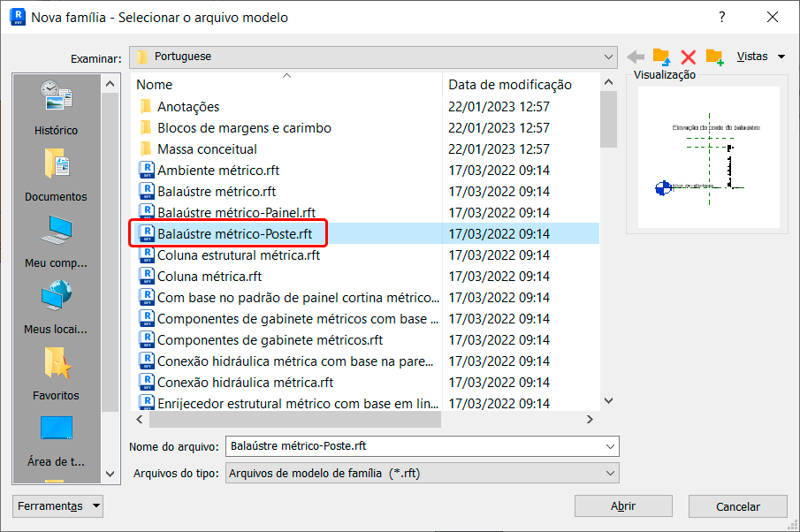The image size is (800, 532).
Task: Expand the Examinar folder dropdown
Action: click(x=609, y=57)
